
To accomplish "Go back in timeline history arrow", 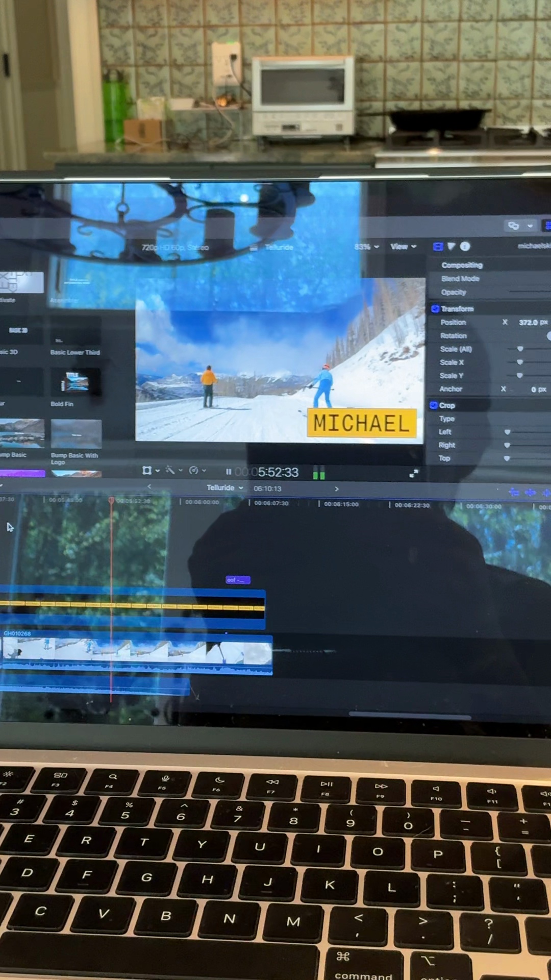I will (x=149, y=487).
